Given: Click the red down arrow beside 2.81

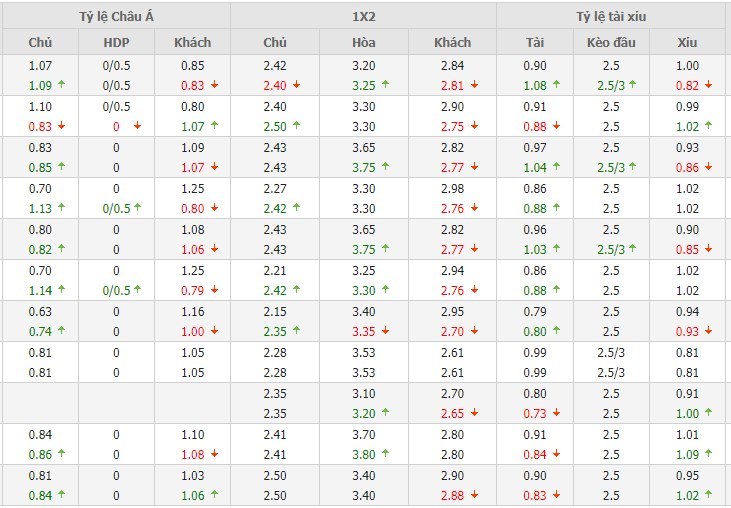Looking at the screenshot, I should click(474, 85).
